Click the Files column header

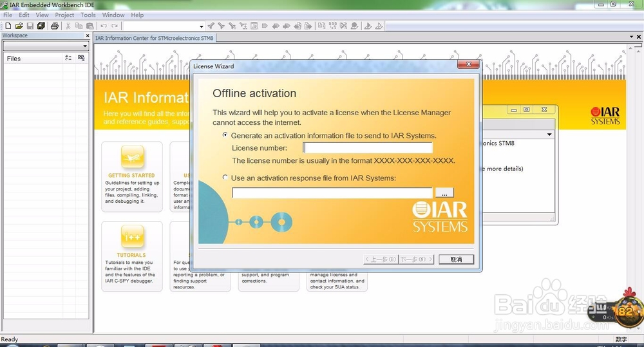coord(33,59)
